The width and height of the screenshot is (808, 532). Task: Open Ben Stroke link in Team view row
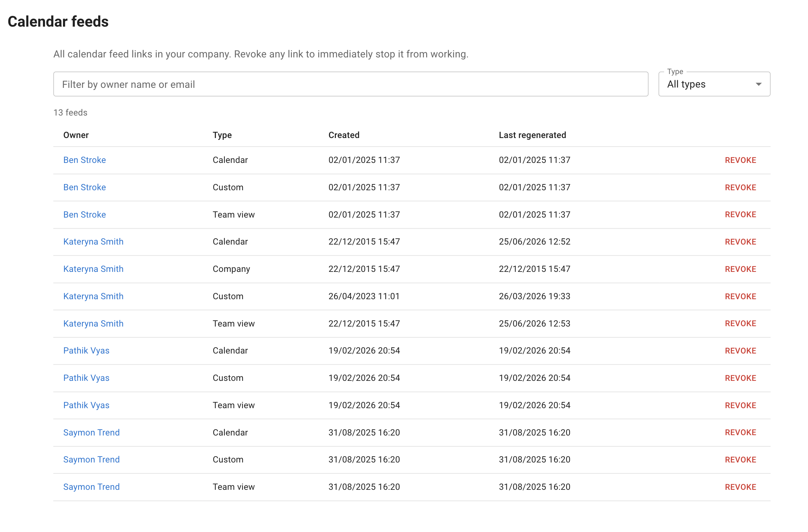(84, 214)
